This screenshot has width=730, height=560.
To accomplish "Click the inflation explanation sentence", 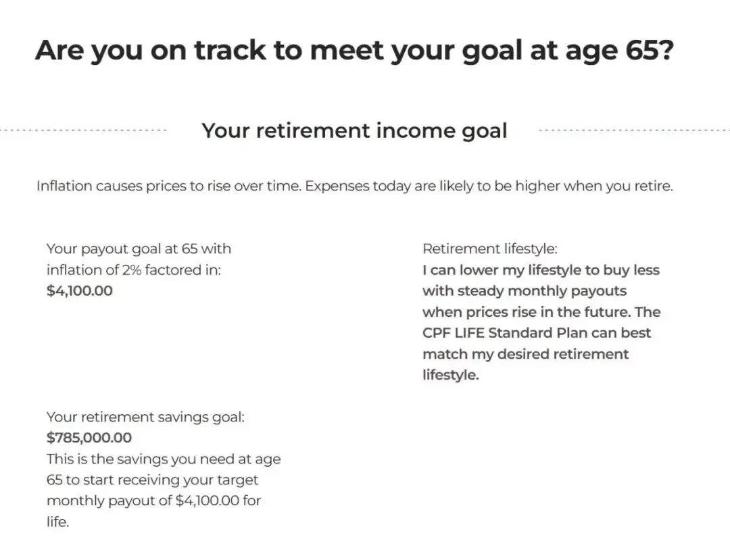I will (x=355, y=186).
